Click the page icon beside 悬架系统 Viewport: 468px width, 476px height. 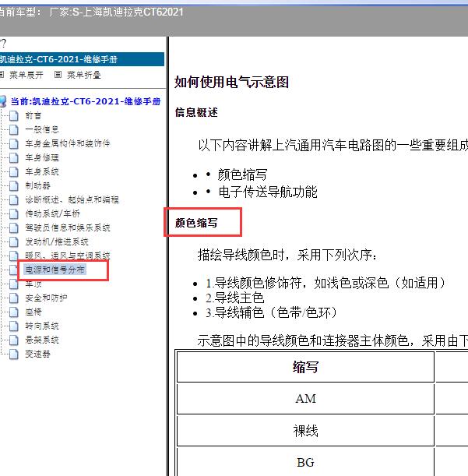point(14,340)
